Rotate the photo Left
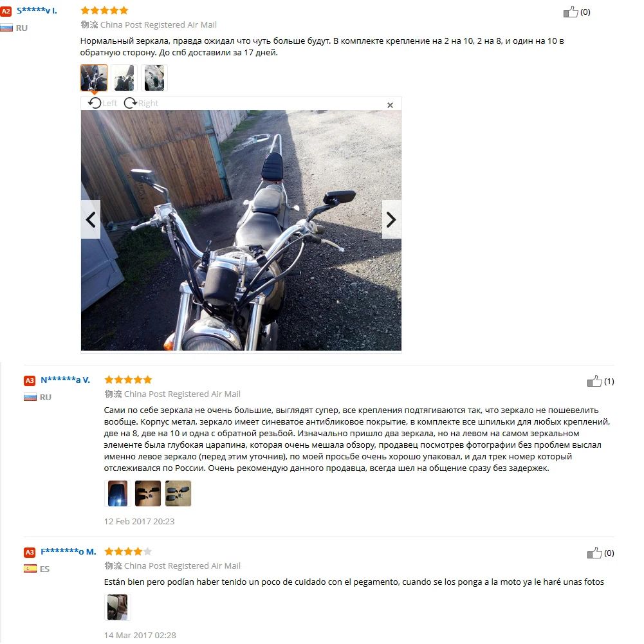Screen dimensions: 644x644 103,103
